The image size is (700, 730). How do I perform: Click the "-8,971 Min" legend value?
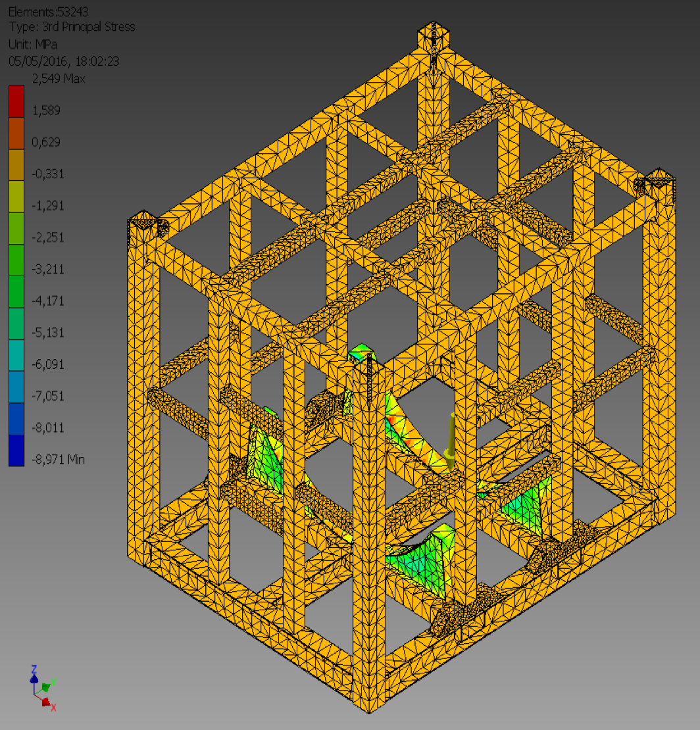pos(58,459)
